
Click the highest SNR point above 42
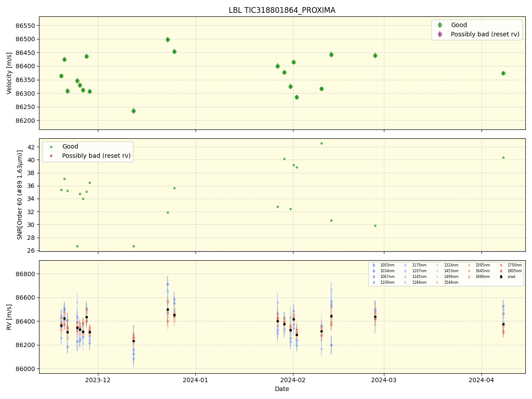[x=321, y=143]
